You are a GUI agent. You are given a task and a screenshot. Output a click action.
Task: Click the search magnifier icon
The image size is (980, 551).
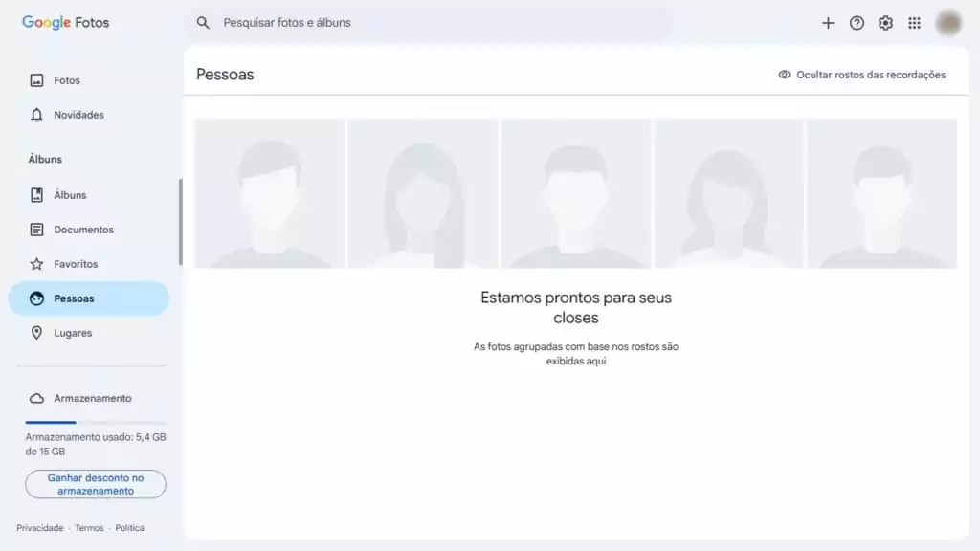pos(203,23)
